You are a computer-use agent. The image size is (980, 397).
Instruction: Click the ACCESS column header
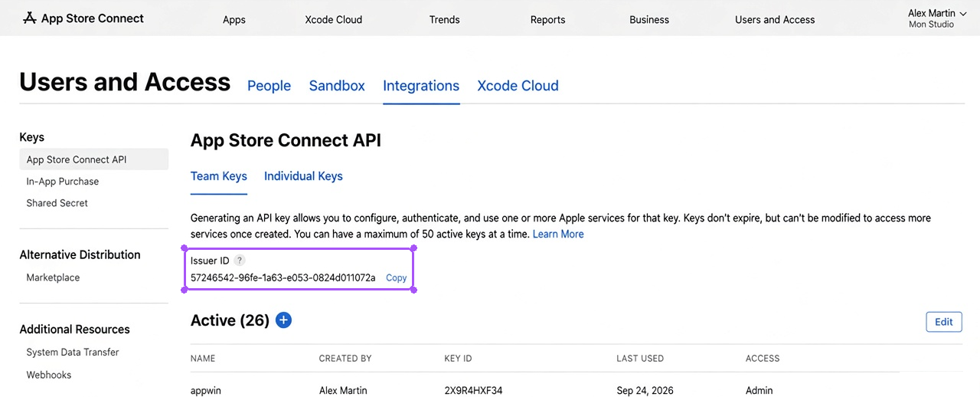763,359
